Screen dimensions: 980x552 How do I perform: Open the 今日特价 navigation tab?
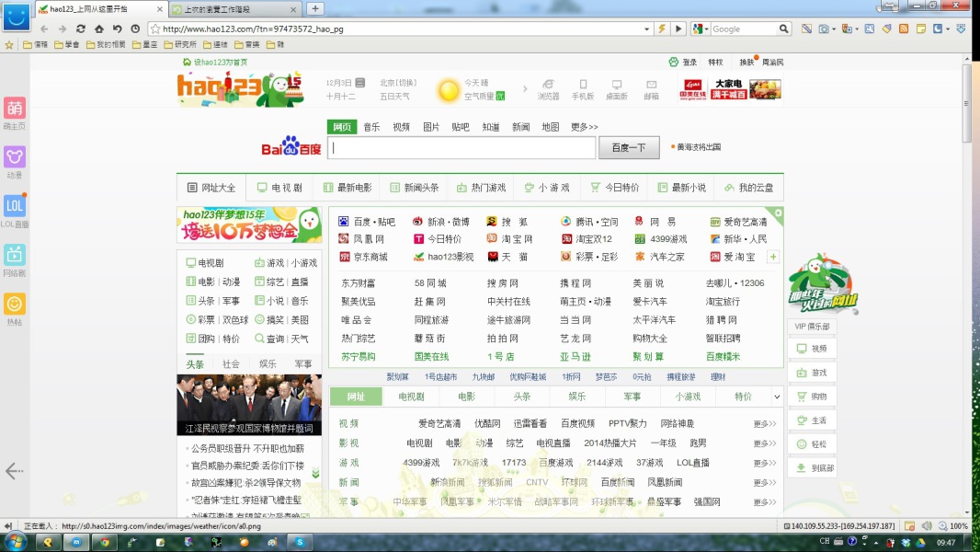[615, 188]
